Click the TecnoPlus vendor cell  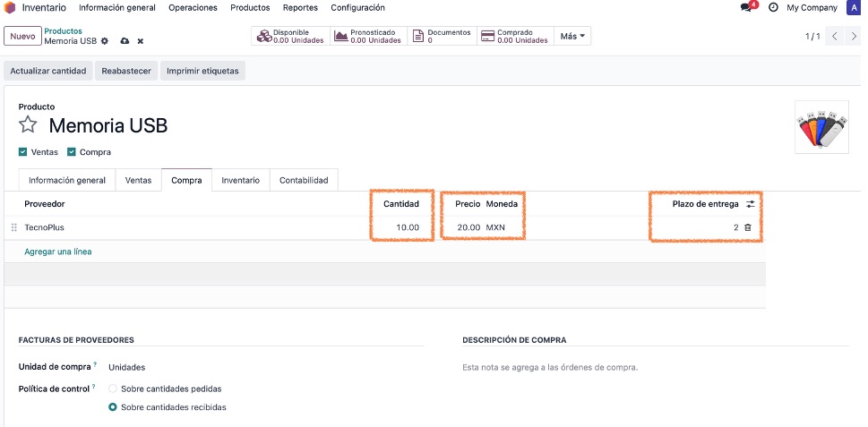(x=44, y=227)
